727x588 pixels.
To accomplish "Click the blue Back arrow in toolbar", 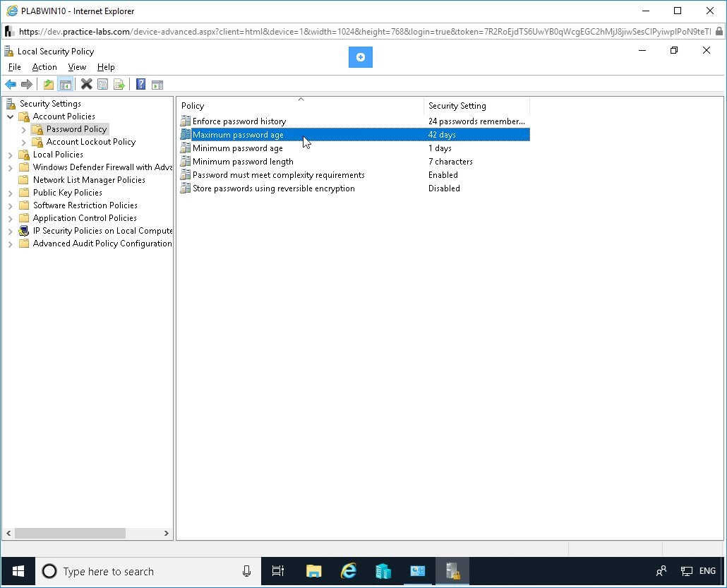I will coord(10,85).
